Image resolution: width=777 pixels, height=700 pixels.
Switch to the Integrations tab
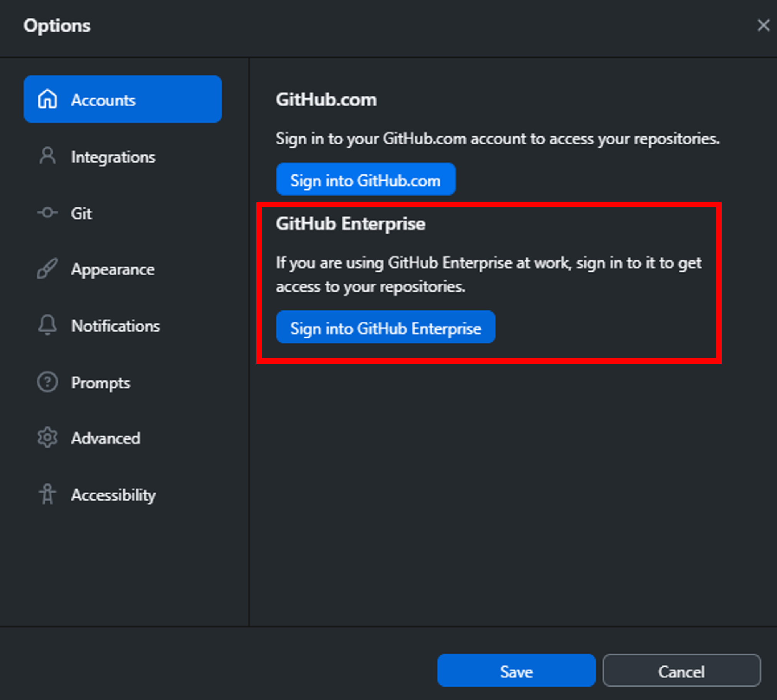[113, 157]
